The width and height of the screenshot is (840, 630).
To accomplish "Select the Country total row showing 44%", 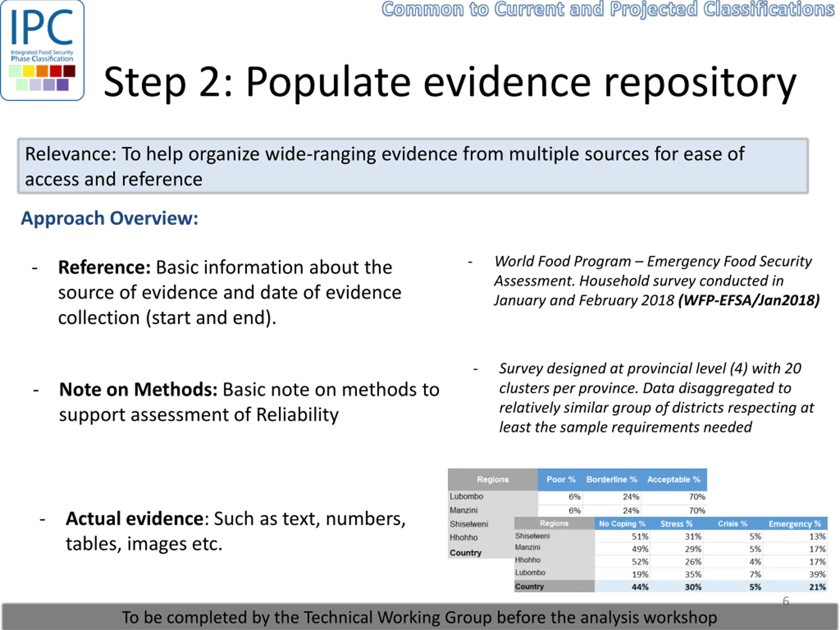I will [671, 586].
